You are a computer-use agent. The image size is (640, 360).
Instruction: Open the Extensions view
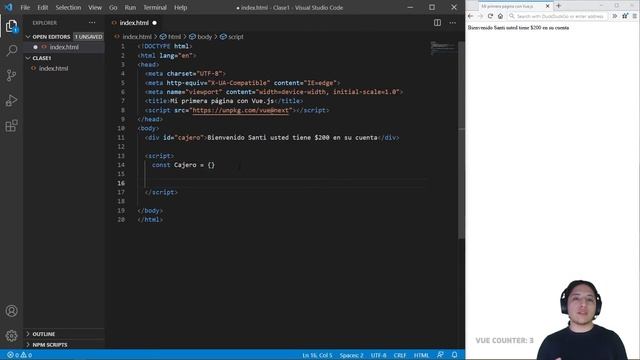11,126
